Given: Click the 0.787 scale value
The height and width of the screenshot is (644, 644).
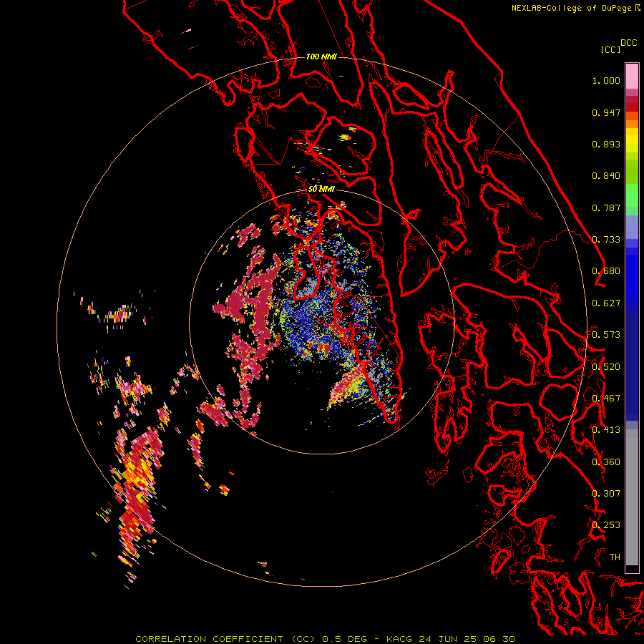Looking at the screenshot, I should (606, 208).
